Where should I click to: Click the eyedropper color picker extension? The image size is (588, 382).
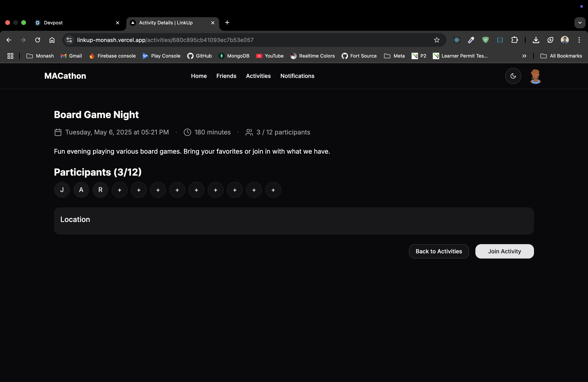pos(471,40)
